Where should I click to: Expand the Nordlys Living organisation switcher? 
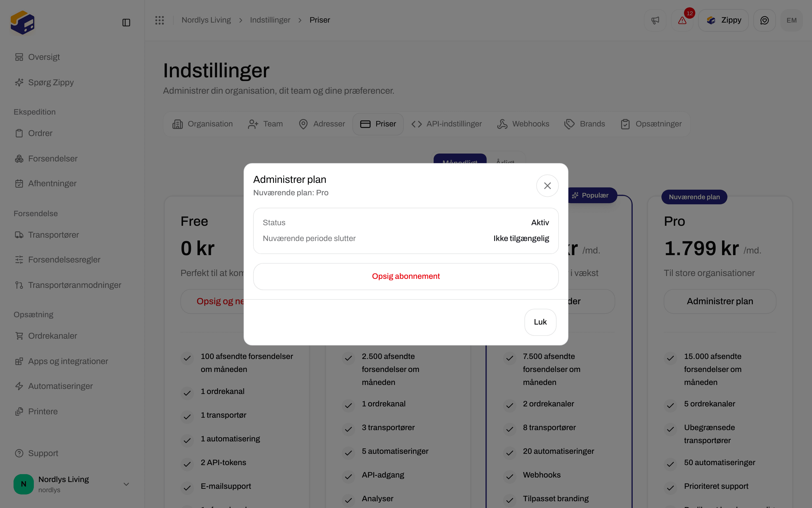tap(72, 484)
